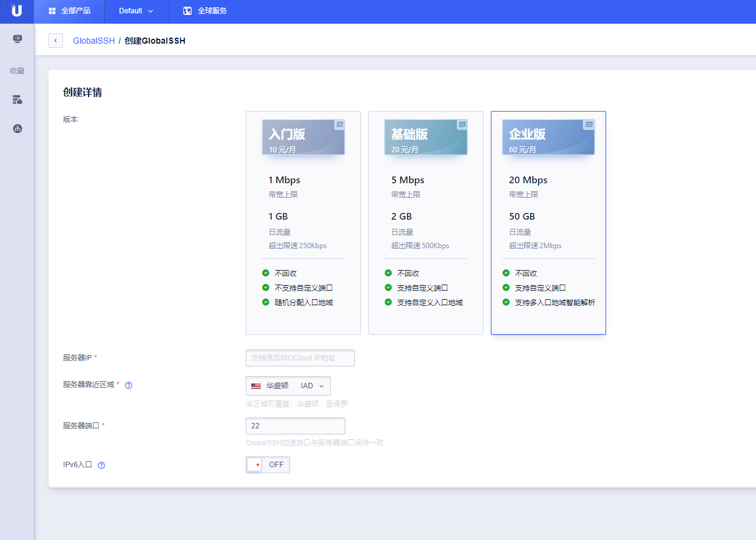The height and width of the screenshot is (540, 756).
Task: Click the 企业版 banner title
Action: [x=527, y=134]
